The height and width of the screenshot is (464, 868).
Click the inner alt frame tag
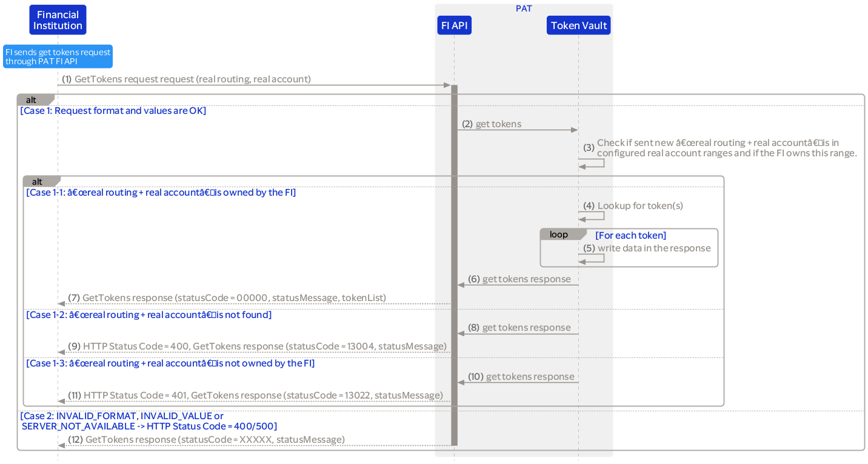tap(39, 181)
